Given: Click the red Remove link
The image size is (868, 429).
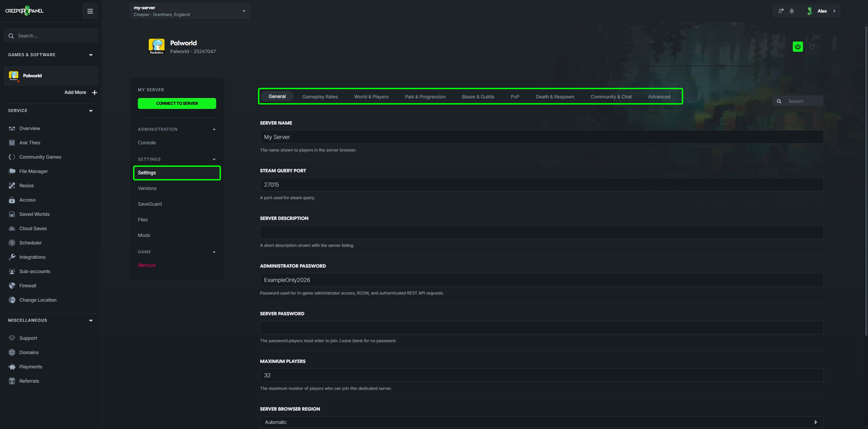Looking at the screenshot, I should tap(147, 266).
